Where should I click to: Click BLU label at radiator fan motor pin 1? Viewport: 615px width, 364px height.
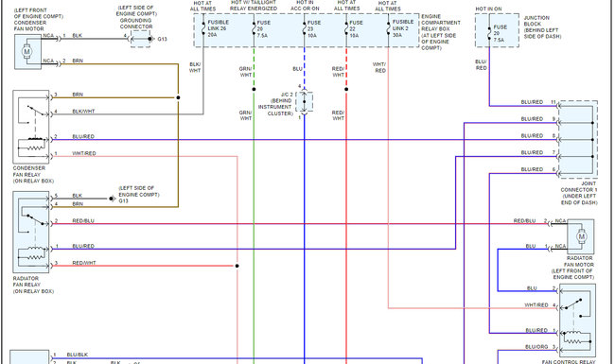coord(531,246)
